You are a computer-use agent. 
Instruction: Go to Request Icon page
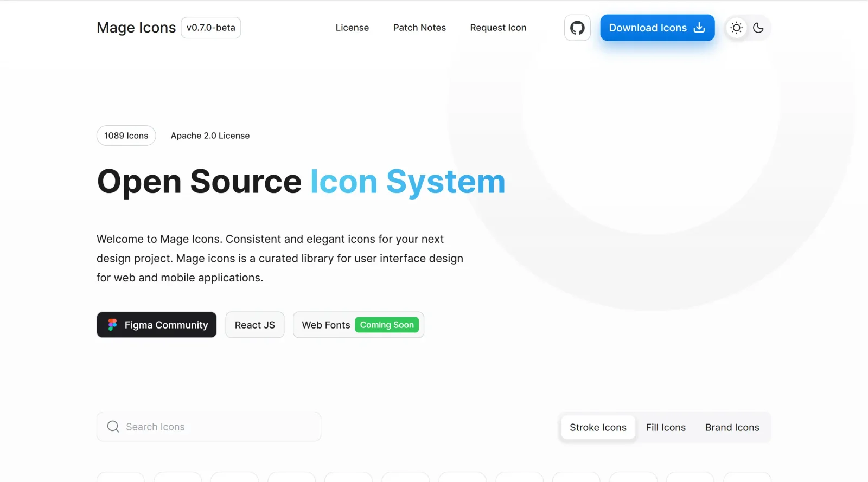498,28
